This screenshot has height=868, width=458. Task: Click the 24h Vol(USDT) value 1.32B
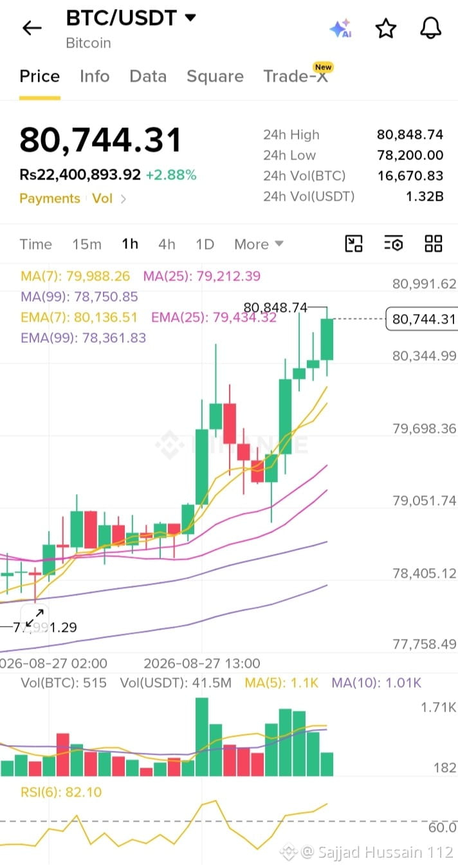(x=425, y=196)
